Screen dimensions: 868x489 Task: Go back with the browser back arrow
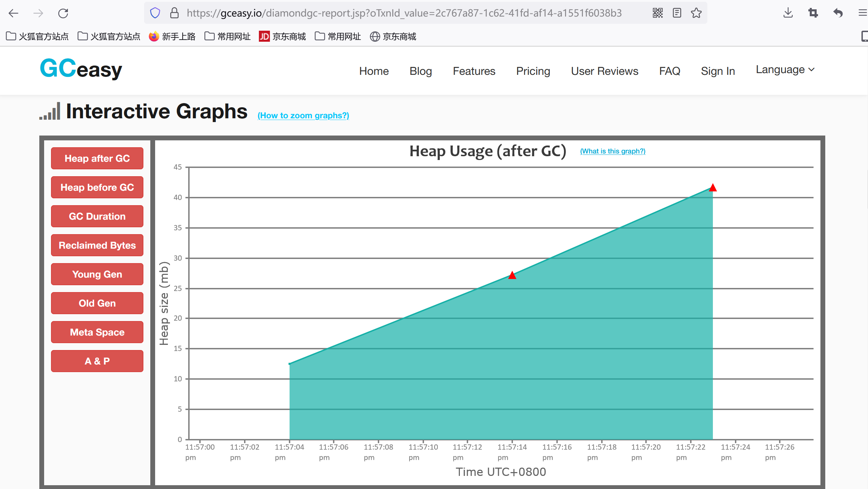[13, 13]
